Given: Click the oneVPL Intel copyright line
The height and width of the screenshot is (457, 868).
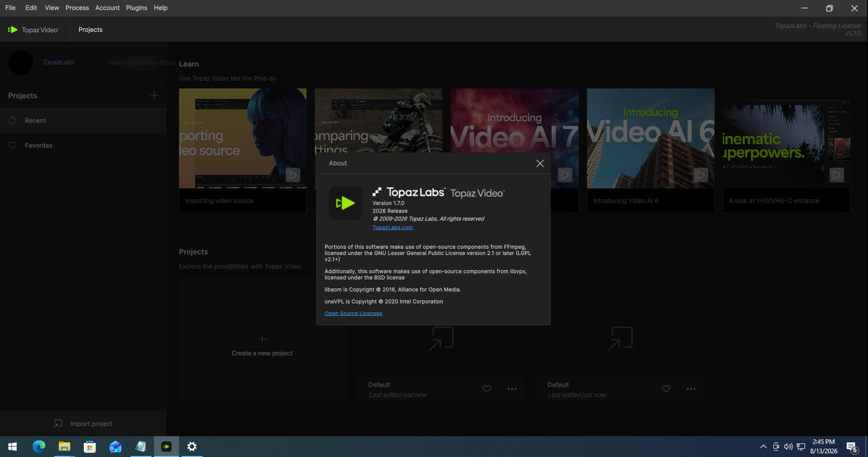Looking at the screenshot, I should pyautogui.click(x=384, y=302).
